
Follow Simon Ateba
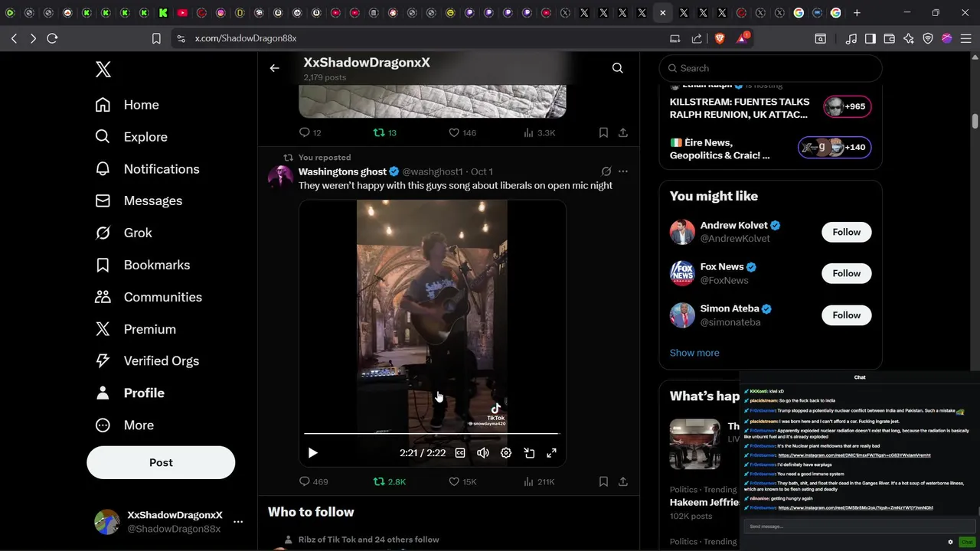(x=846, y=315)
